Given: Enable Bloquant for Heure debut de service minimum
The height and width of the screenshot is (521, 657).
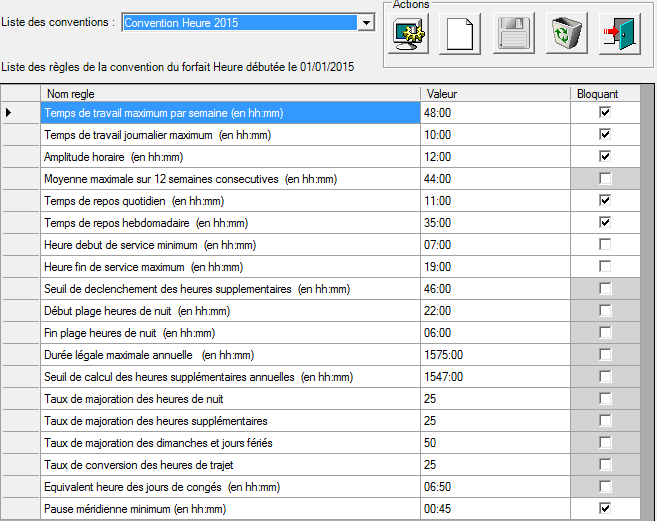Looking at the screenshot, I should (x=604, y=245).
